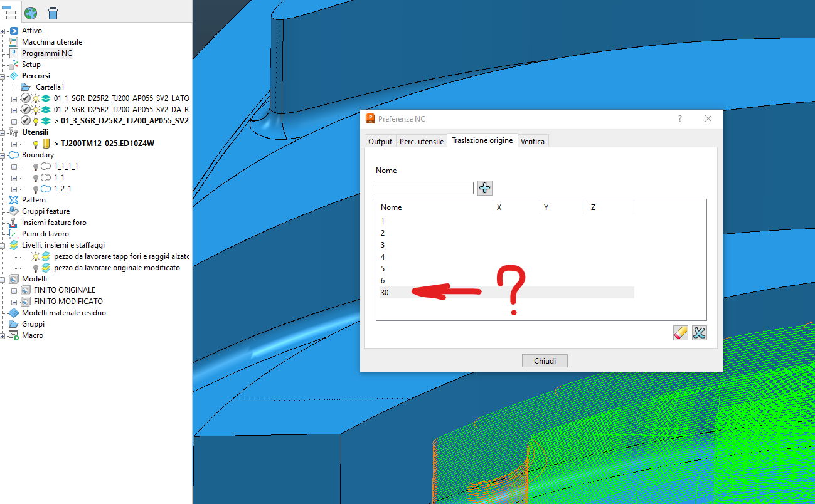Switch to the globe browser tab icon
The width and height of the screenshot is (815, 504).
coord(30,13)
